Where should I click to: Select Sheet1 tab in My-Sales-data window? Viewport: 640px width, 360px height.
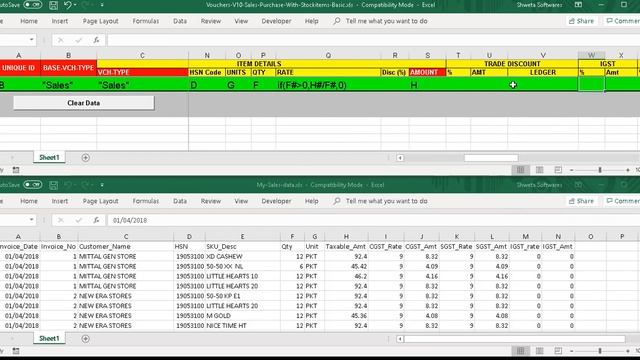click(x=49, y=338)
